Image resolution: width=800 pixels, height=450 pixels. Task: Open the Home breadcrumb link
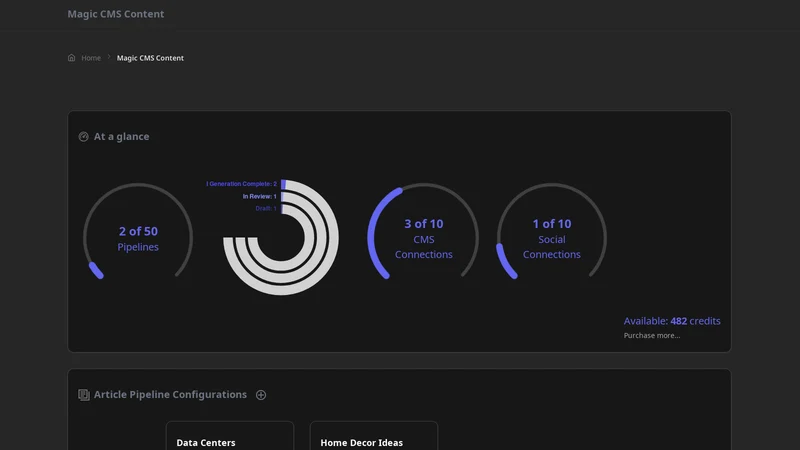click(x=91, y=58)
